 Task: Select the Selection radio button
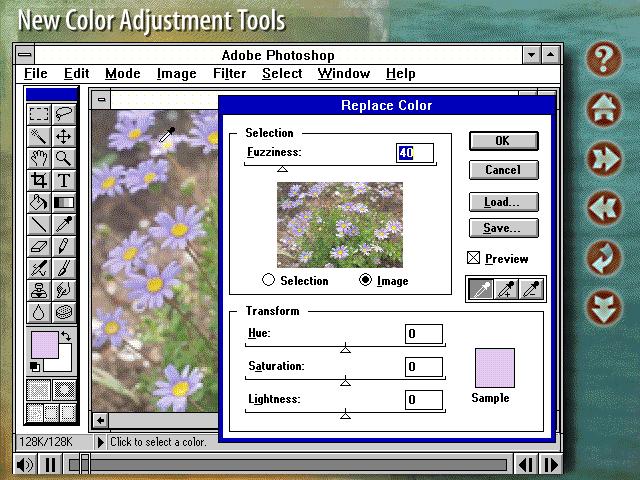pos(268,280)
